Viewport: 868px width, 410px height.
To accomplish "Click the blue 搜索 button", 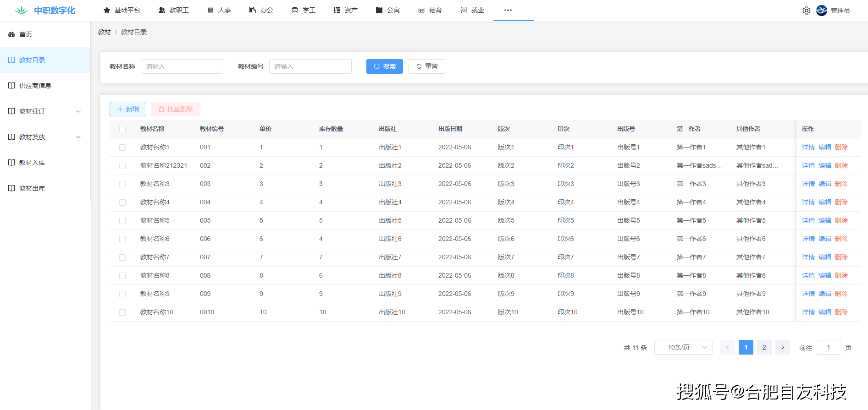I will pyautogui.click(x=385, y=66).
